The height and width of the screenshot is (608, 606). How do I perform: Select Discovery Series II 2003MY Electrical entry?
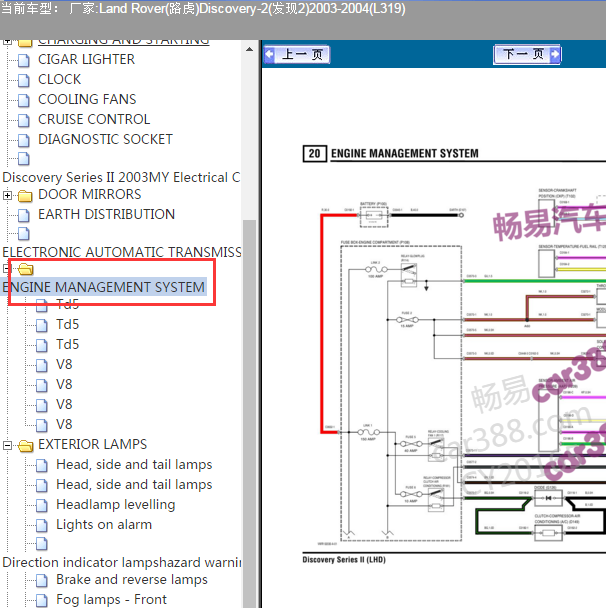point(121,177)
